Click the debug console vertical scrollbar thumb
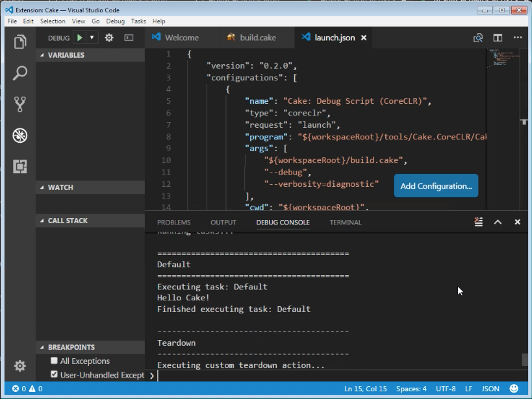Viewport: 532px width, 399px height. 525,359
